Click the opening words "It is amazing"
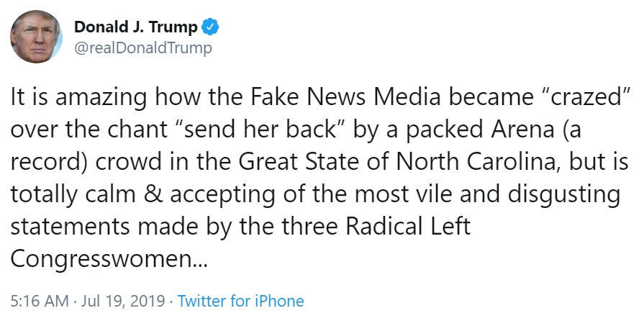Screen dimensions: 644x326 pyautogui.click(x=78, y=99)
